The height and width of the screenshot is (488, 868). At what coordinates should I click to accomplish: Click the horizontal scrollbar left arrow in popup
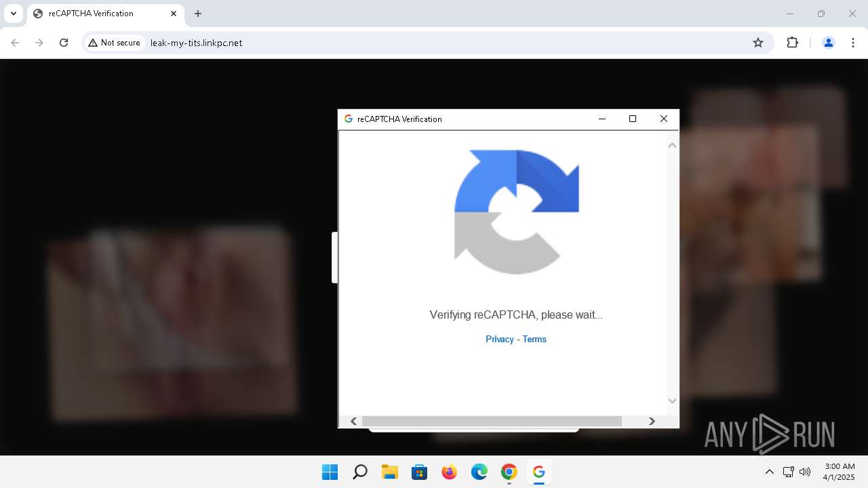tap(353, 421)
